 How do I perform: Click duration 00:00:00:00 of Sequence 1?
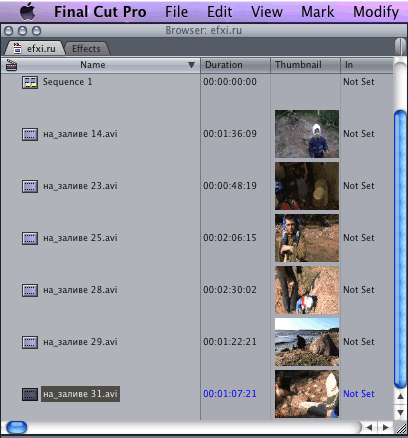click(x=230, y=82)
